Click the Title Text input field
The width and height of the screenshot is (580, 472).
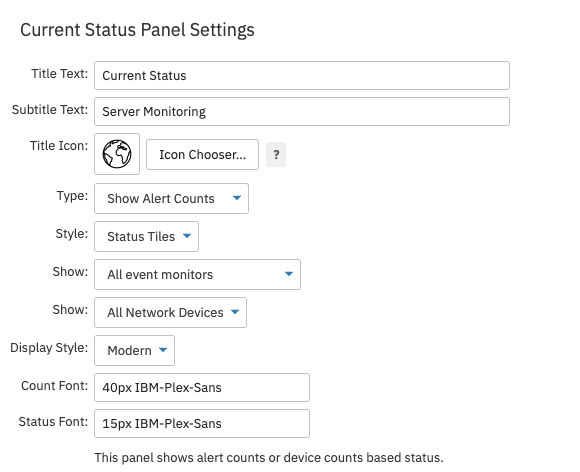(x=302, y=75)
